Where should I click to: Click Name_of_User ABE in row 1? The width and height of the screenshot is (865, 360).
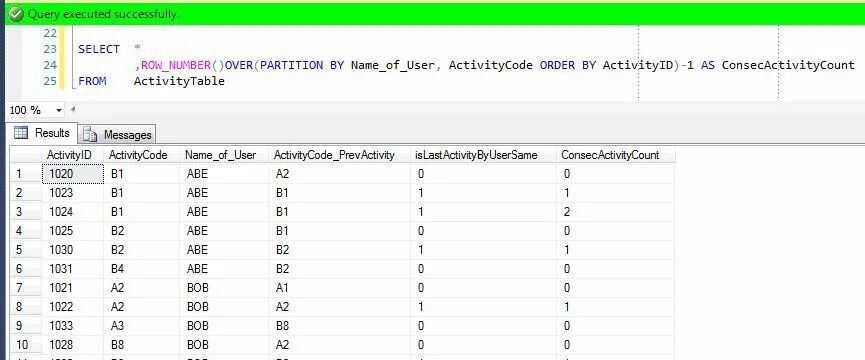click(225, 174)
